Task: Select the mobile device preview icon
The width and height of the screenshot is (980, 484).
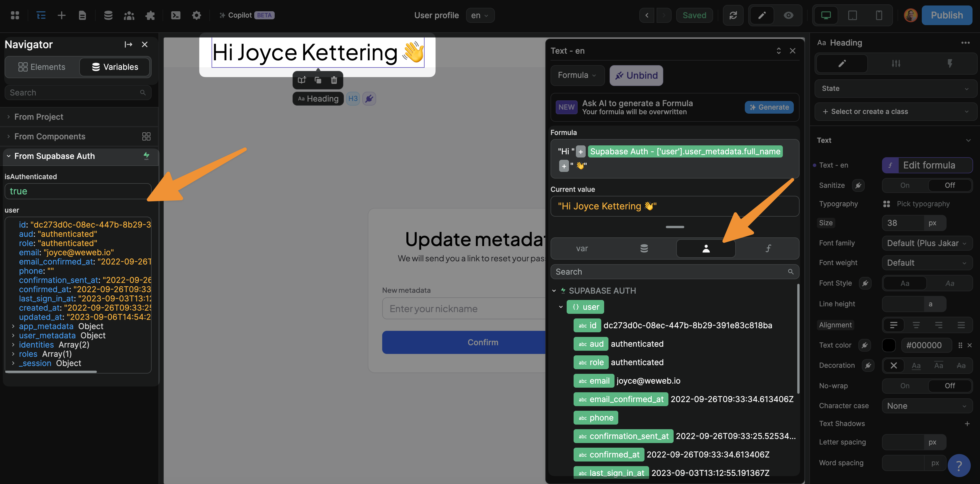Action: [x=879, y=15]
